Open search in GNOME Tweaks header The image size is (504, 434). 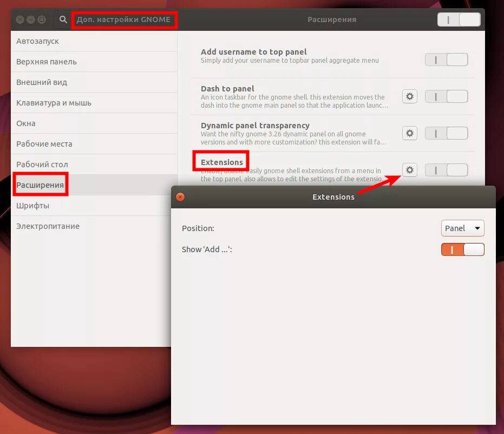(63, 19)
